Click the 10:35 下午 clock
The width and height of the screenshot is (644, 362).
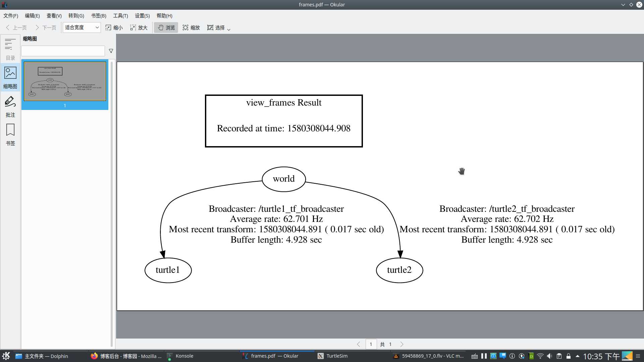click(601, 356)
